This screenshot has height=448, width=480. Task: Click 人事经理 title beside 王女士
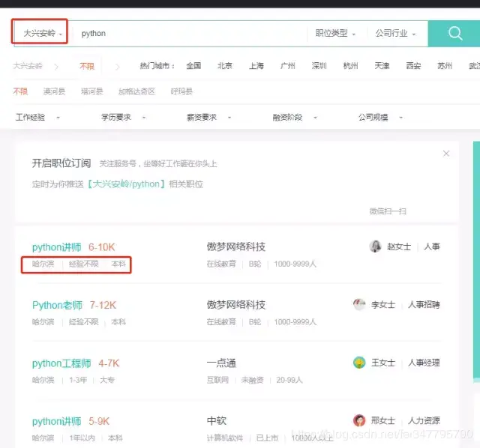pos(424,363)
